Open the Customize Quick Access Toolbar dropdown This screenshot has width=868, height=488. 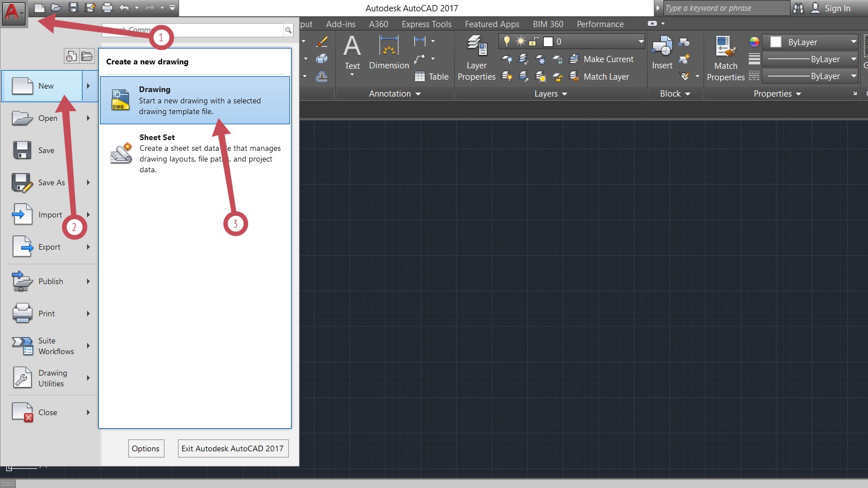[x=172, y=8]
